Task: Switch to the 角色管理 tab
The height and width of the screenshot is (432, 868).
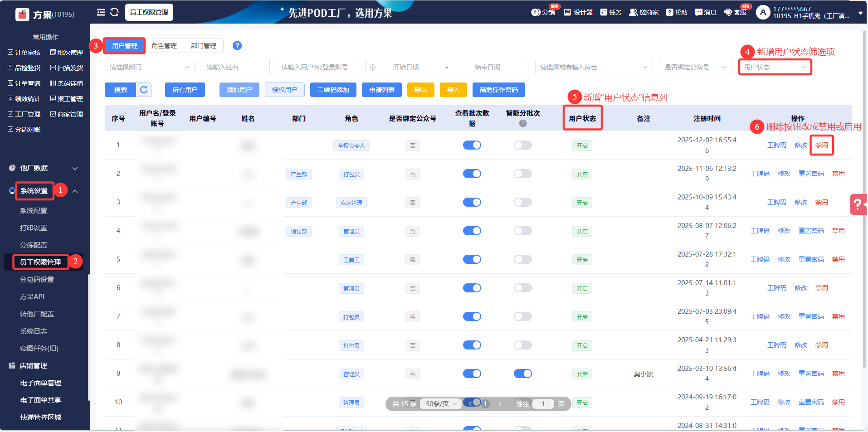Action: (164, 46)
